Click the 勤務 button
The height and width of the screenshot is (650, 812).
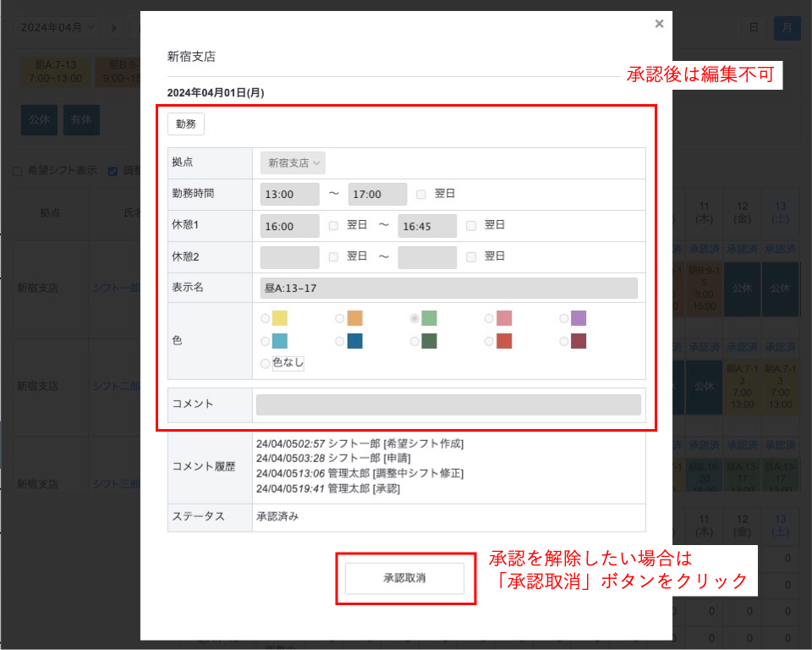pos(186,124)
